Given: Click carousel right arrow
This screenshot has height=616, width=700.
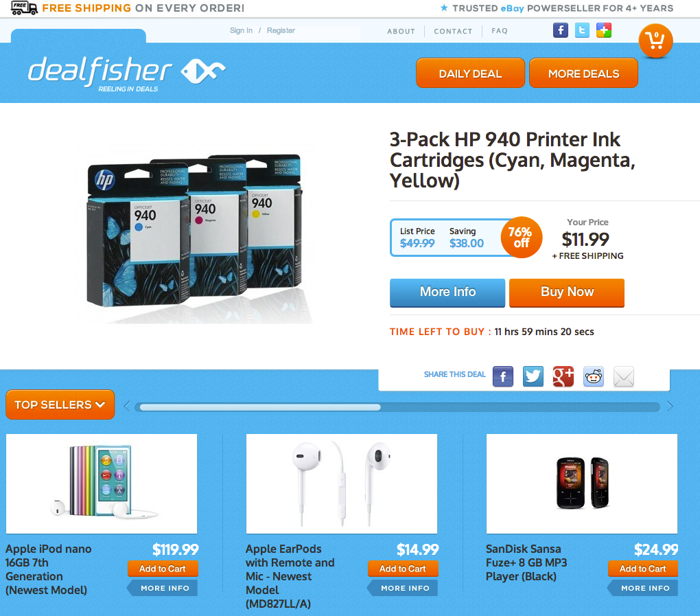Looking at the screenshot, I should click(670, 406).
